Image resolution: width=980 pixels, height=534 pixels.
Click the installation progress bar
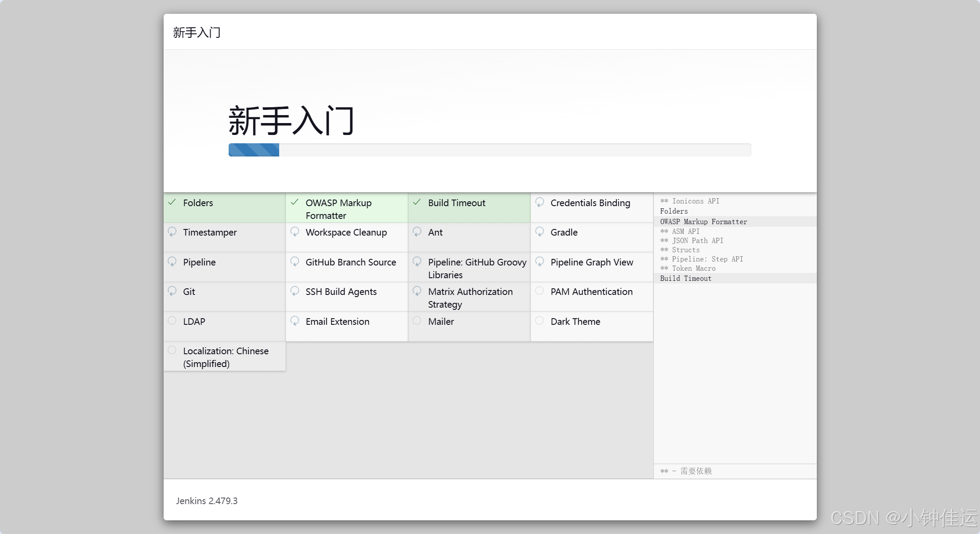click(x=490, y=150)
